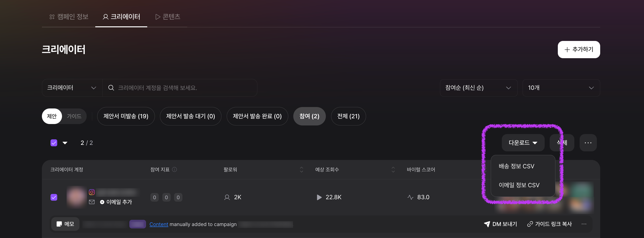Click the Instagram icon on creator row
The width and height of the screenshot is (644, 238).
(x=92, y=192)
